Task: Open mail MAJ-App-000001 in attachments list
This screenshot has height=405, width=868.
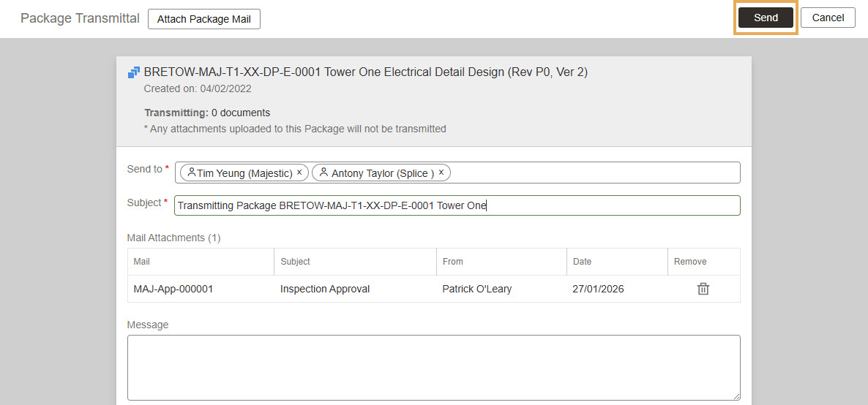Action: tap(173, 289)
